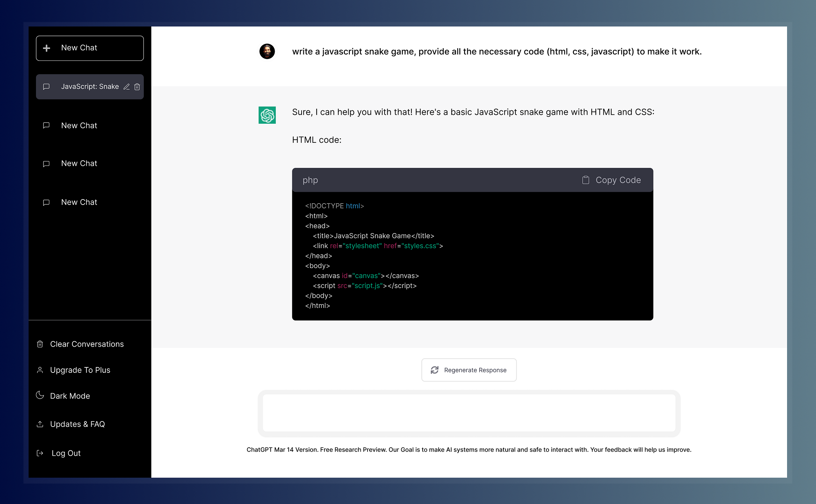The width and height of the screenshot is (816, 504).
Task: Click the closing </html> line in code
Action: 318,306
